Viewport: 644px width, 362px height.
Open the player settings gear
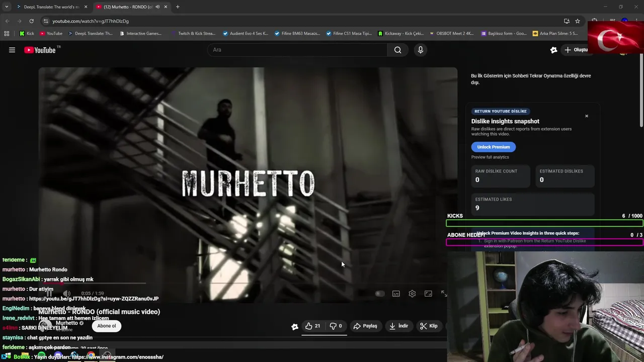coord(412,294)
